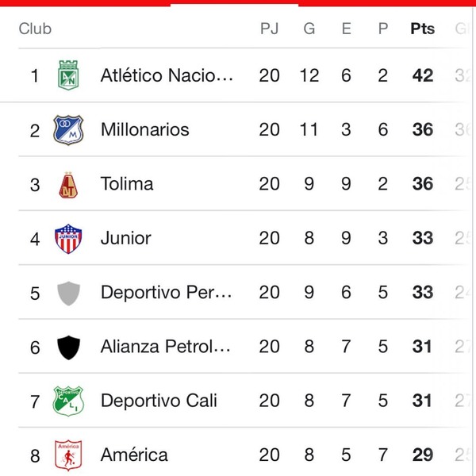The width and height of the screenshot is (476, 476).
Task: Click the Millonarios club crest
Action: point(67,129)
